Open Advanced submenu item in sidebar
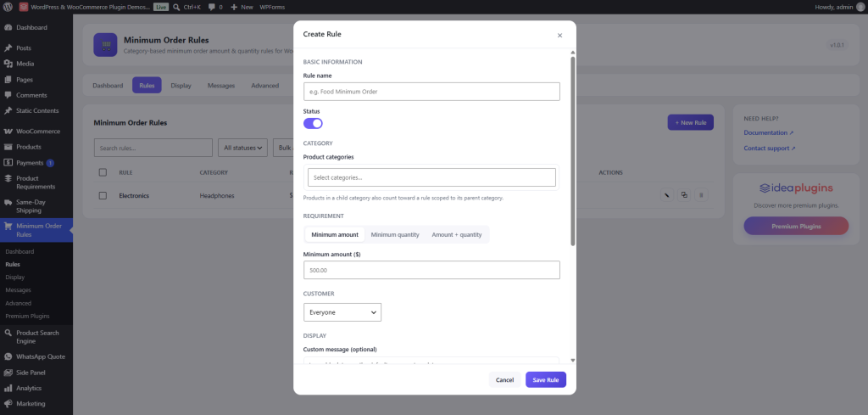 [19, 303]
